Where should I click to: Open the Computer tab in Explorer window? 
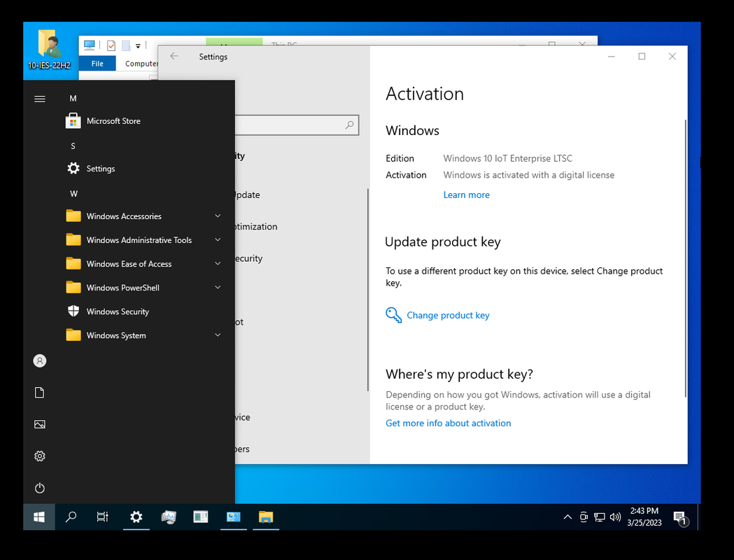(x=141, y=64)
